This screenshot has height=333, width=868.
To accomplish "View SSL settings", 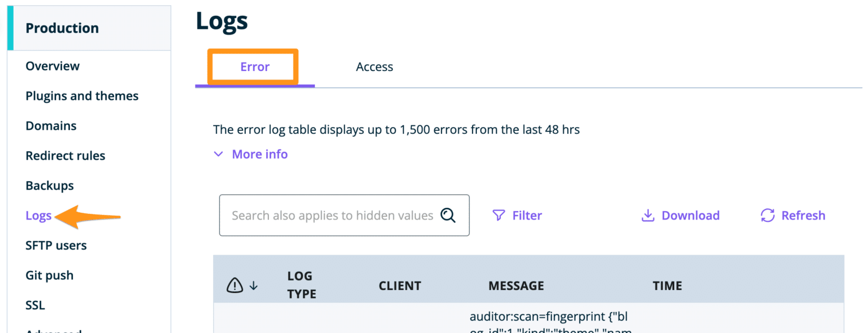I will click(x=35, y=305).
